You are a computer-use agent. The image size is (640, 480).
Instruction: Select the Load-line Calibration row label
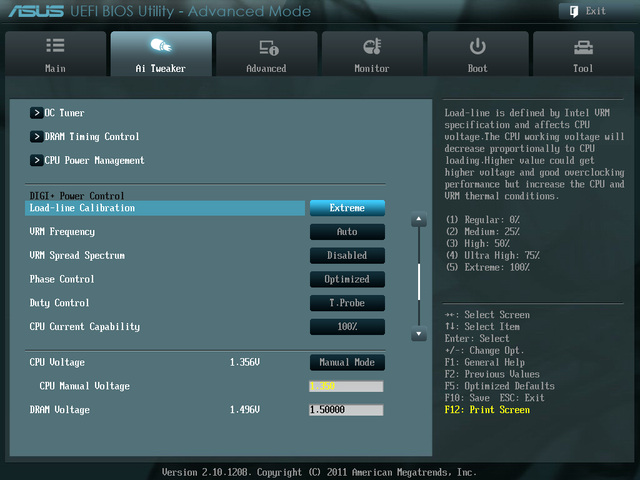pyautogui.click(x=82, y=208)
